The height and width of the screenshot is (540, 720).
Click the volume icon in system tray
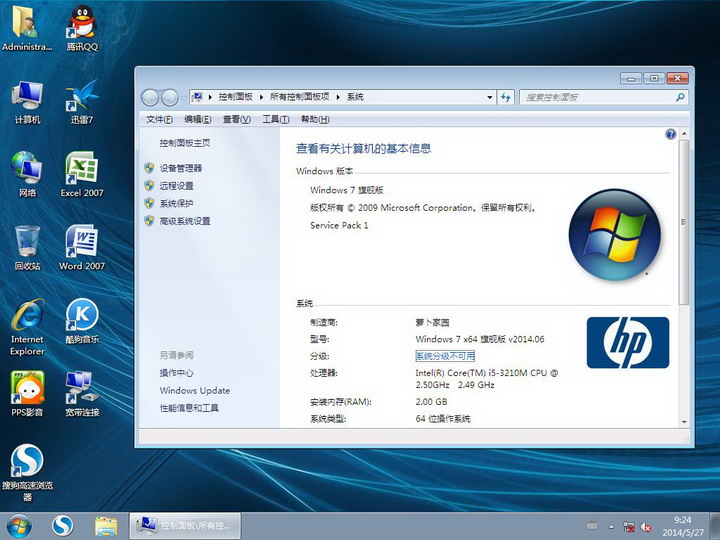[x=647, y=525]
